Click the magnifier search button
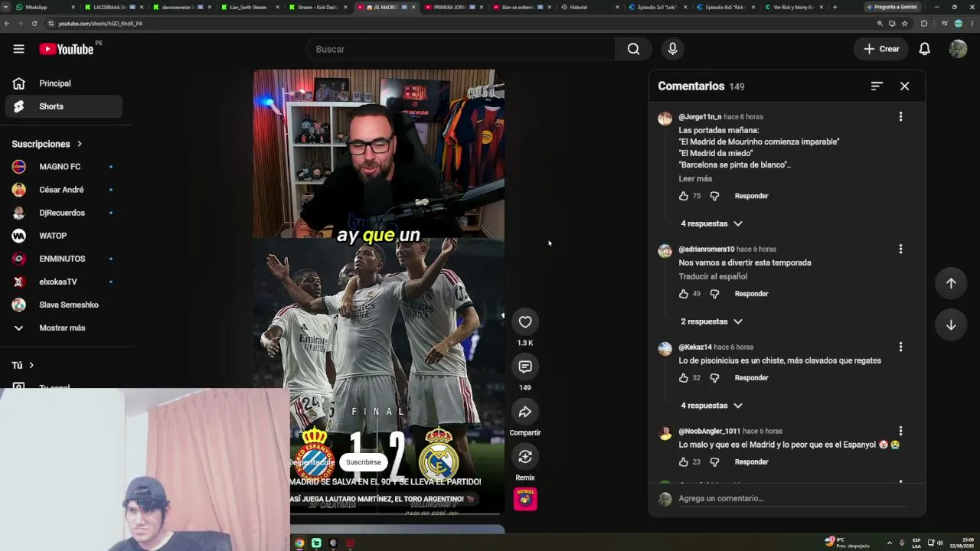The height and width of the screenshot is (551, 980). pyautogui.click(x=633, y=49)
